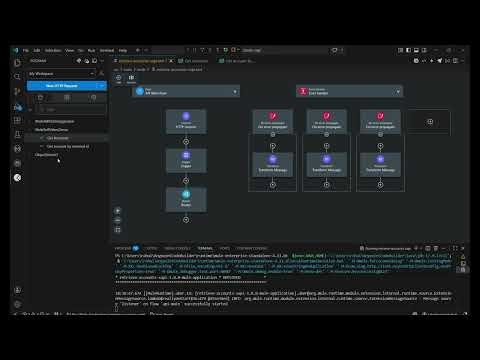Image resolution: width=480 pixels, height=360 pixels.
Task: Split the terminal panel
Action: click(x=428, y=248)
